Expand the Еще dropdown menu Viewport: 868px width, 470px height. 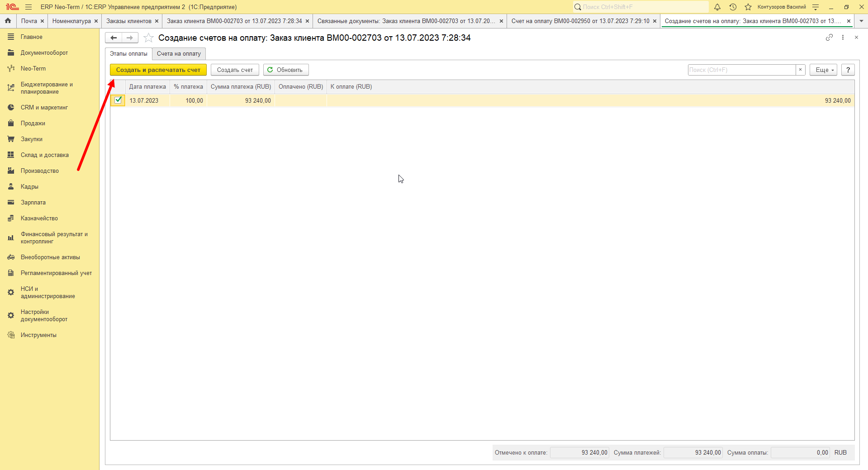(824, 70)
